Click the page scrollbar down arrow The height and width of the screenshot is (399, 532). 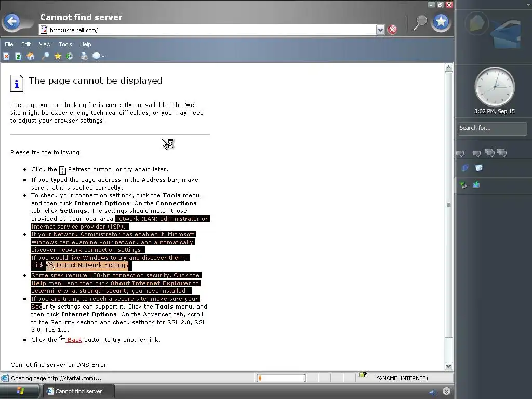448,366
